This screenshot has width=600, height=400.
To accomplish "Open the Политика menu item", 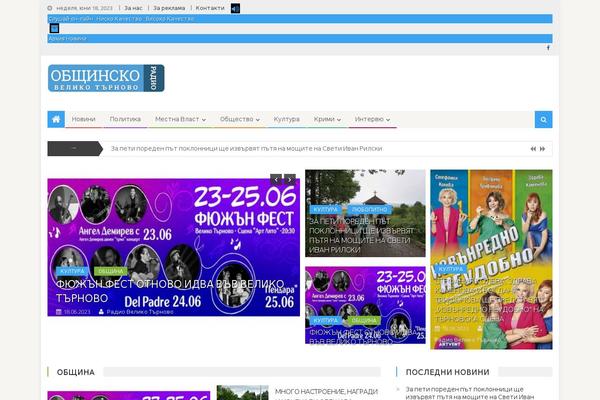I will coord(125,119).
